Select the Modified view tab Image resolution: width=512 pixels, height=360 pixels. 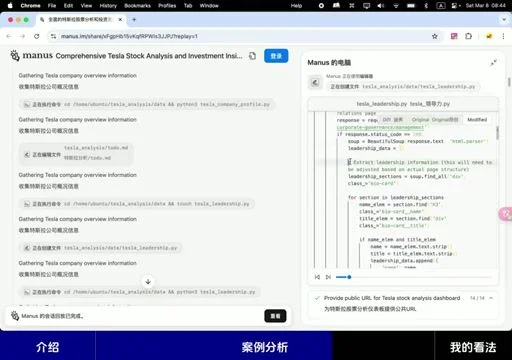pyautogui.click(x=477, y=119)
